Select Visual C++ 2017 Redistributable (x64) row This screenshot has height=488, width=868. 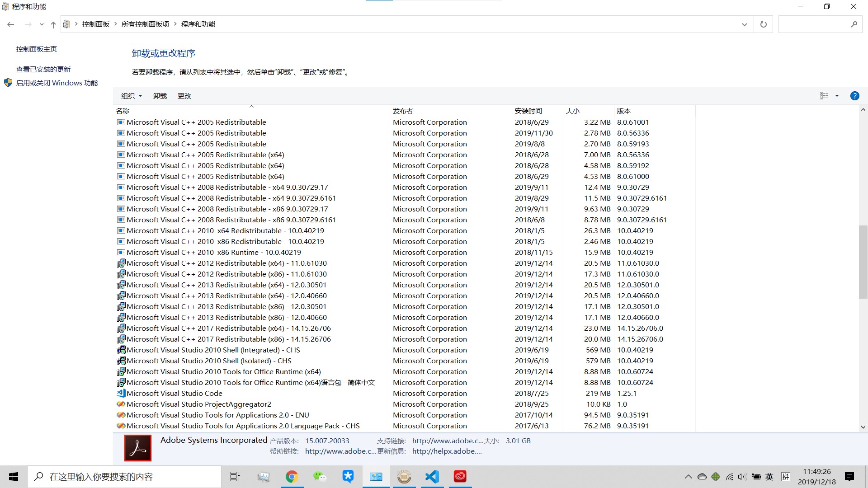[x=406, y=328]
